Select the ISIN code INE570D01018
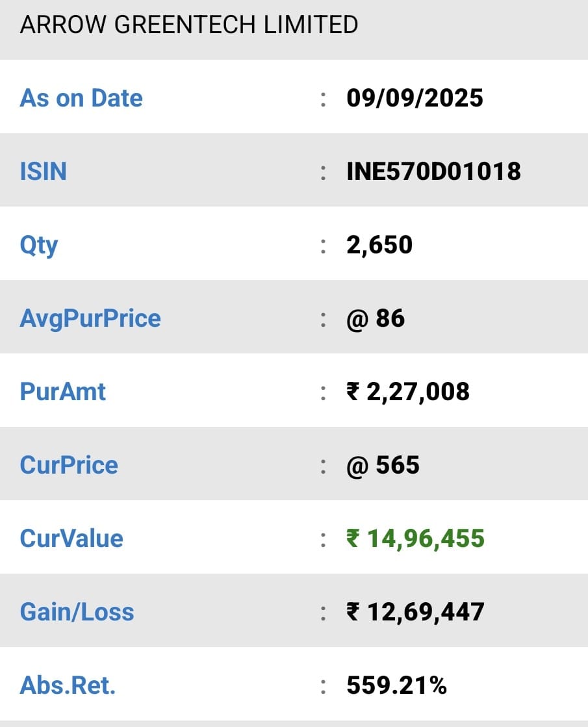This screenshot has height=727, width=588. [433, 172]
